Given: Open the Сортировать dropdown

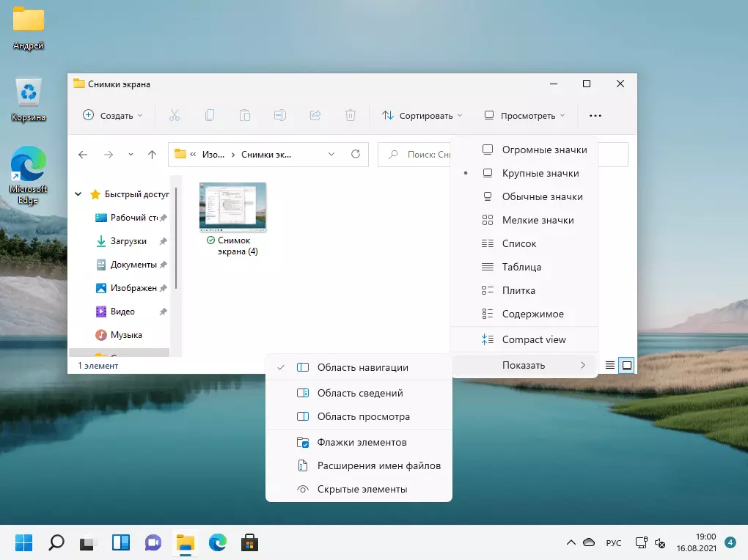Looking at the screenshot, I should tap(422, 115).
